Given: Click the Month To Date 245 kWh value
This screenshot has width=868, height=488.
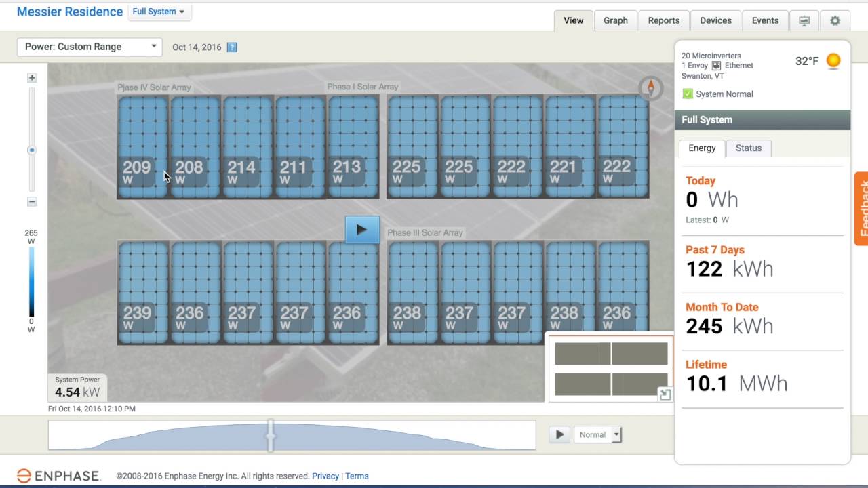Looking at the screenshot, I should pyautogui.click(x=729, y=326).
